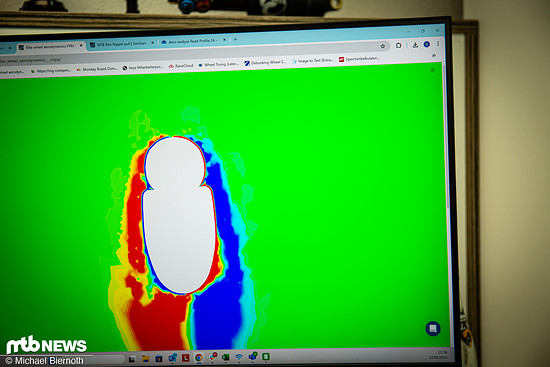Open the Chrome three-dot menu
Viewport: 550px width, 367px height.
point(438,44)
